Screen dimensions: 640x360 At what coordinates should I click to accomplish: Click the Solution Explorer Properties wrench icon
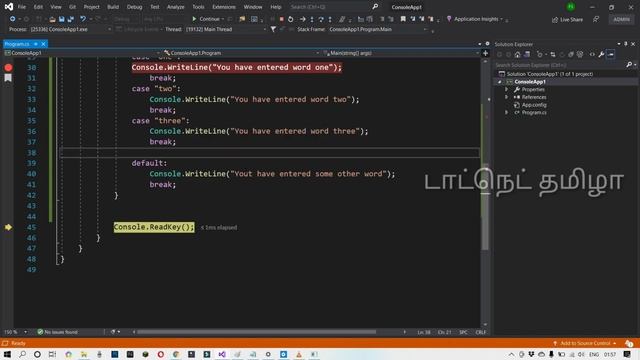coord(601,54)
